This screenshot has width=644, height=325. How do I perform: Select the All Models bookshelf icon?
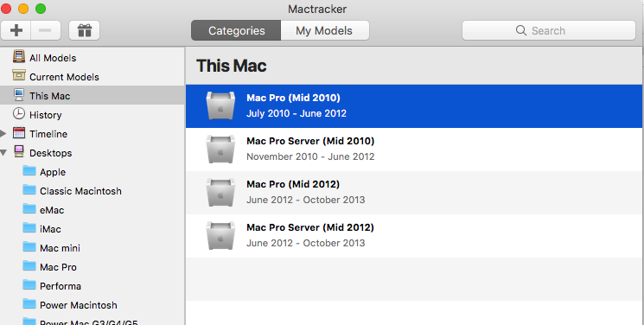(x=19, y=56)
